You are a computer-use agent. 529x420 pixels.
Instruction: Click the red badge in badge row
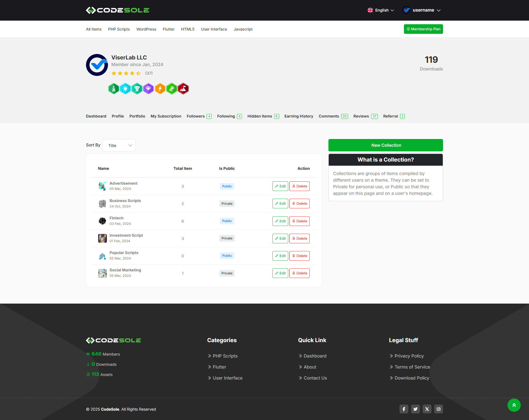183,89
